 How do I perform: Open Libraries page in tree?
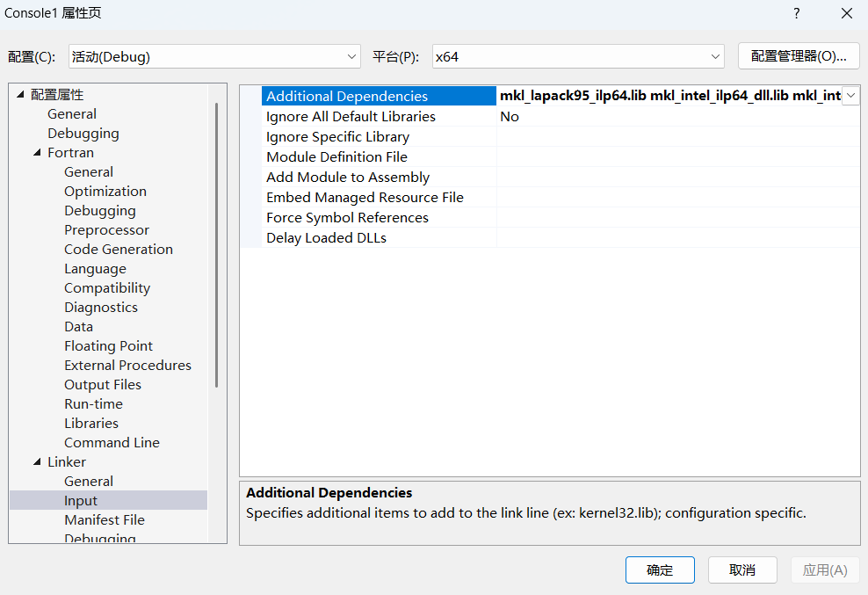(x=91, y=424)
